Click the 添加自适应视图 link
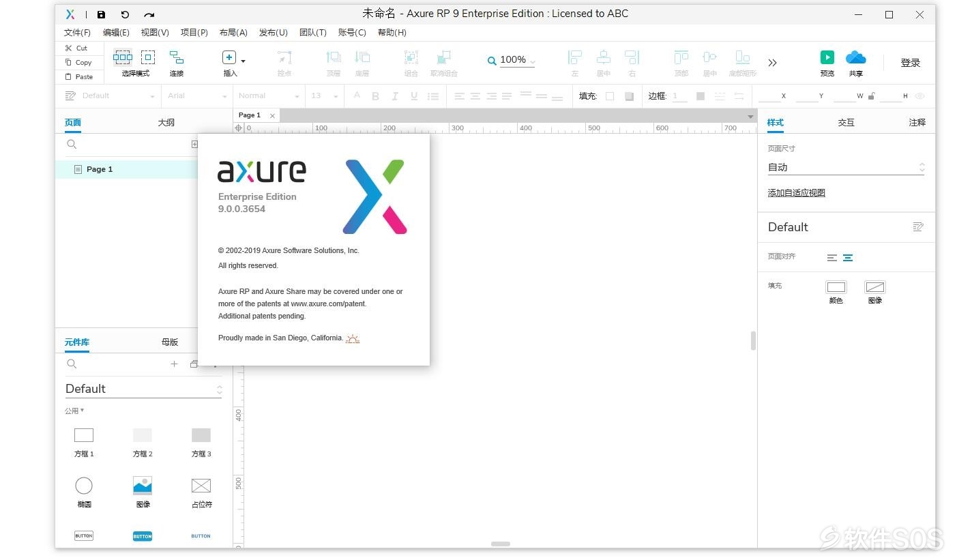The width and height of the screenshot is (957, 560). point(797,193)
